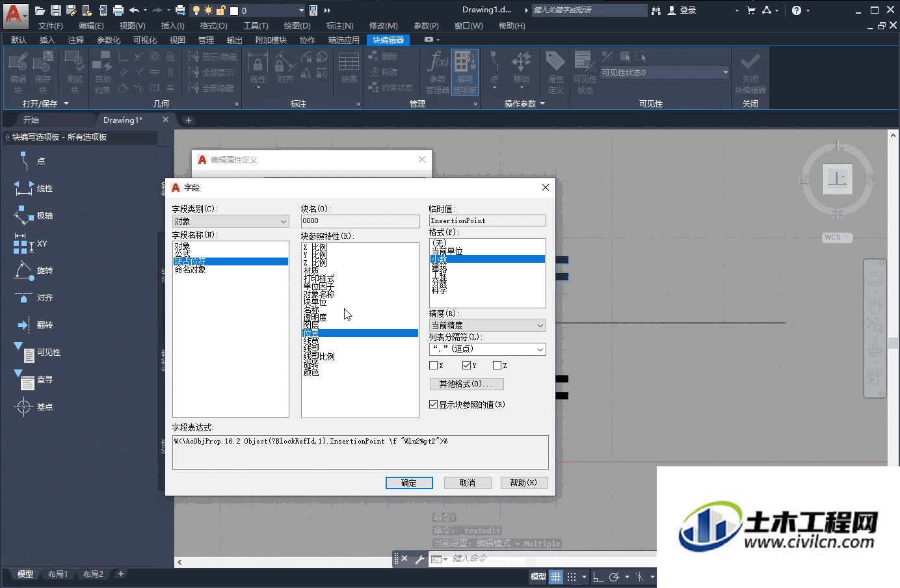The image size is (900, 588).
Task: Open the 精度 dropdown showing 当前精度
Action: coord(487,325)
